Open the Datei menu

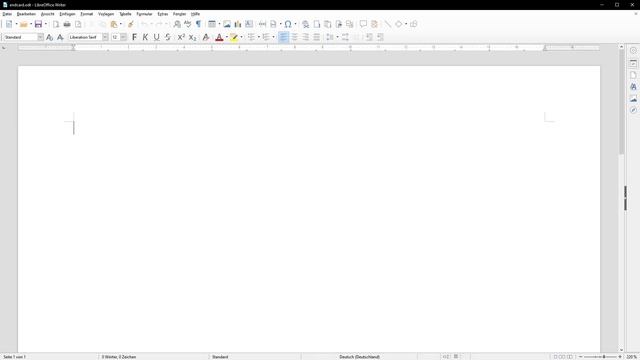(x=7, y=14)
